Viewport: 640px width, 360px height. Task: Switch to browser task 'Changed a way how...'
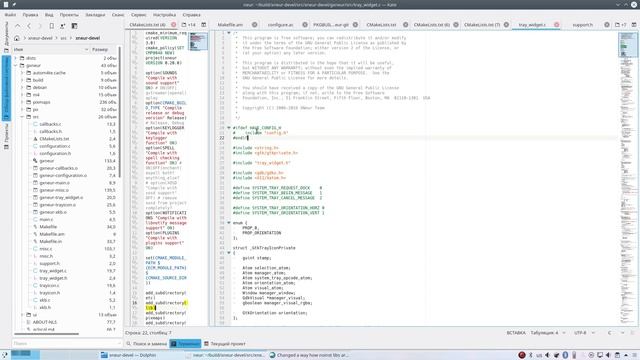click(309, 355)
